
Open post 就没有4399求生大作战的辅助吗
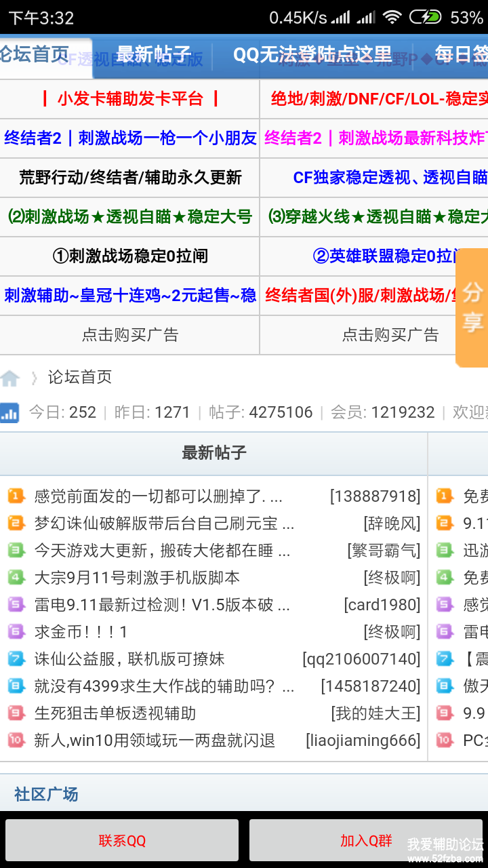click(165, 686)
